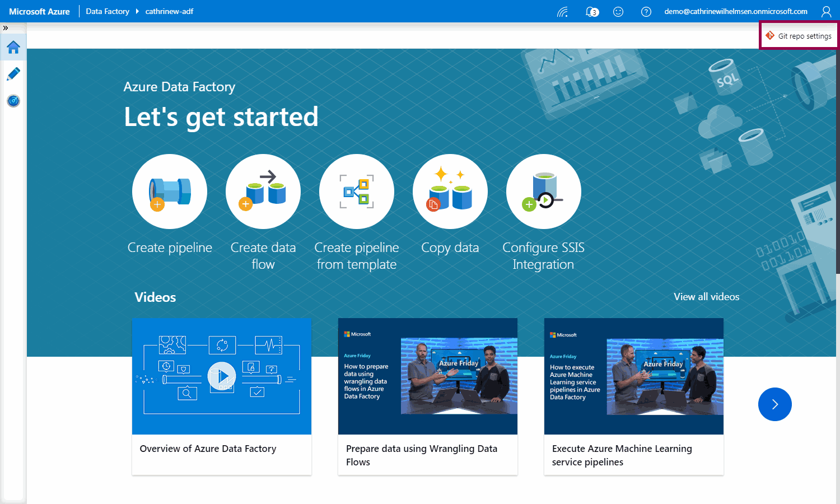Click the View all videos link
The height and width of the screenshot is (504, 840).
706,297
